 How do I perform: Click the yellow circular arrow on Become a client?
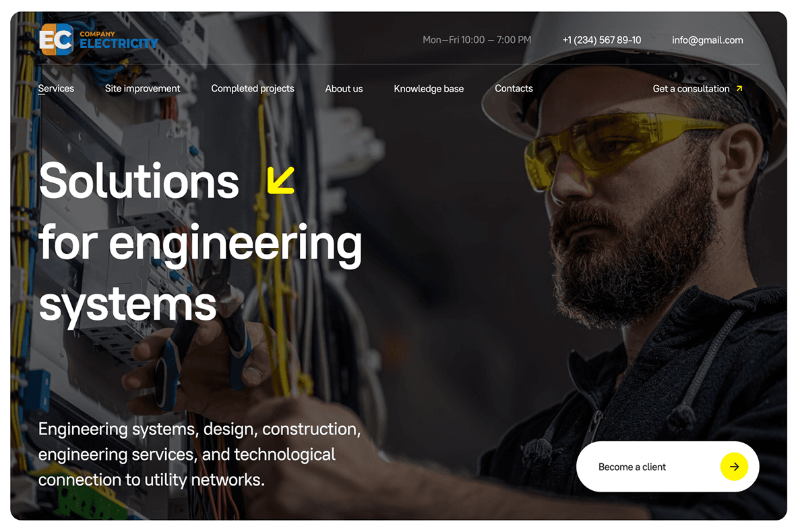click(x=734, y=467)
